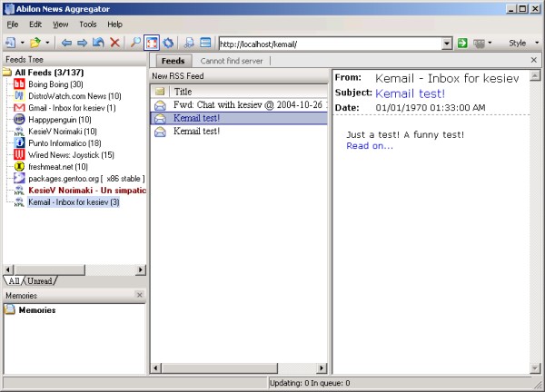Click the find feeds binoculars icon
The height and width of the screenshot is (392, 545).
click(189, 43)
